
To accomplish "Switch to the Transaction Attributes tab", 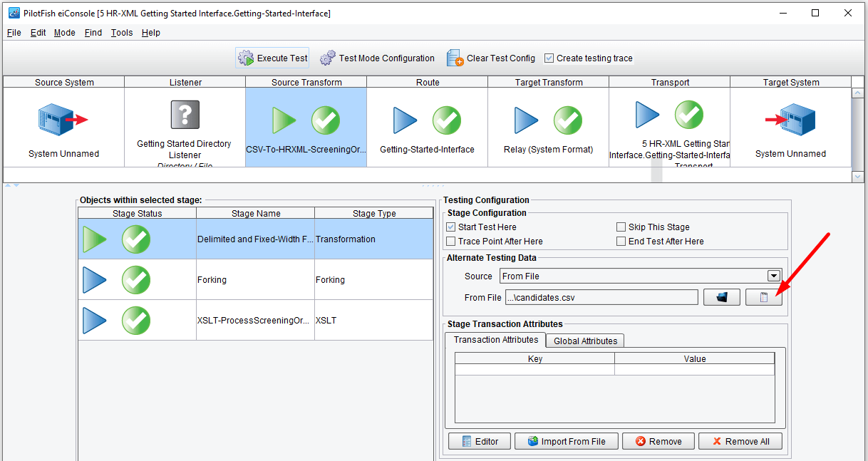I will (495, 340).
